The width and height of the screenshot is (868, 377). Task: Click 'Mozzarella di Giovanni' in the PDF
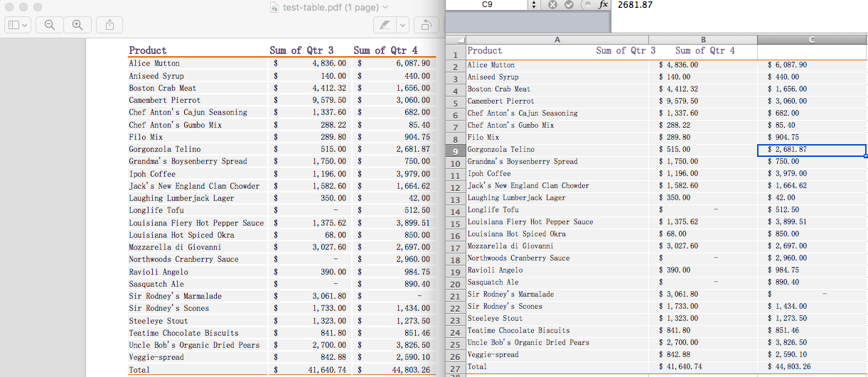[175, 248]
